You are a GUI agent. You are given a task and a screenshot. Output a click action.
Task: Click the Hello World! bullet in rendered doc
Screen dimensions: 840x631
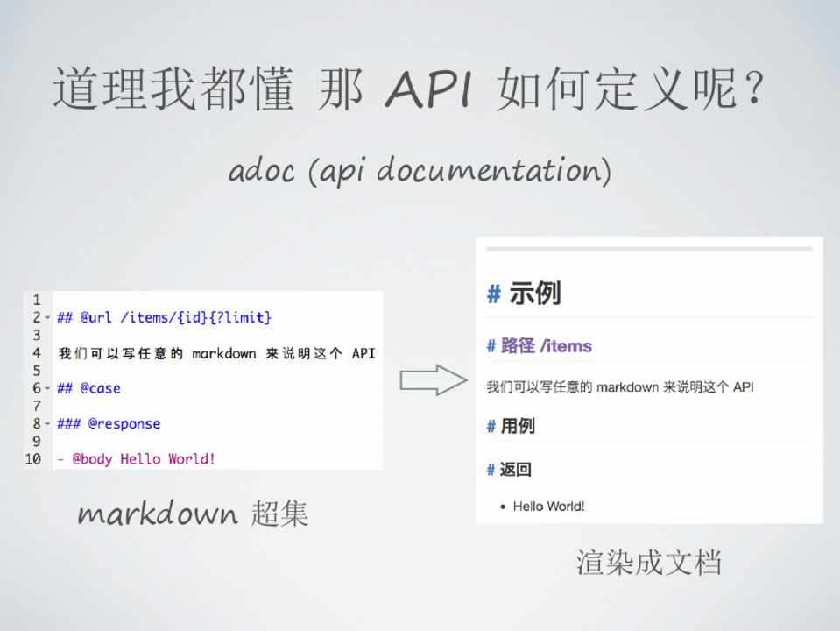point(548,507)
